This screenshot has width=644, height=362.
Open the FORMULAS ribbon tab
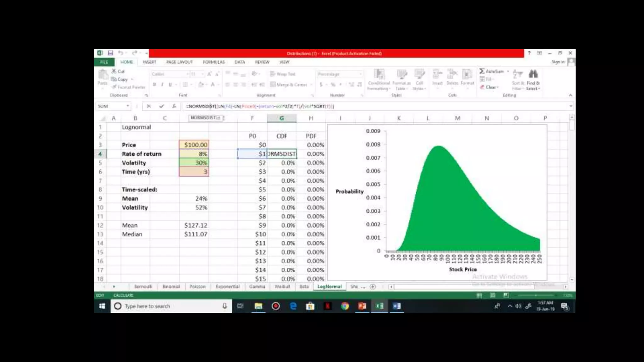click(214, 62)
